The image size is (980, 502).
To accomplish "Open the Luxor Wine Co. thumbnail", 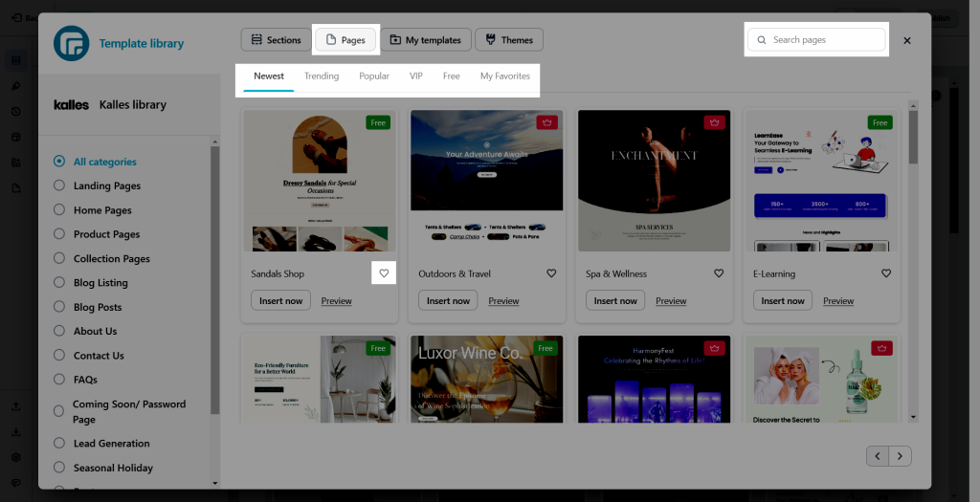I will click(x=487, y=379).
